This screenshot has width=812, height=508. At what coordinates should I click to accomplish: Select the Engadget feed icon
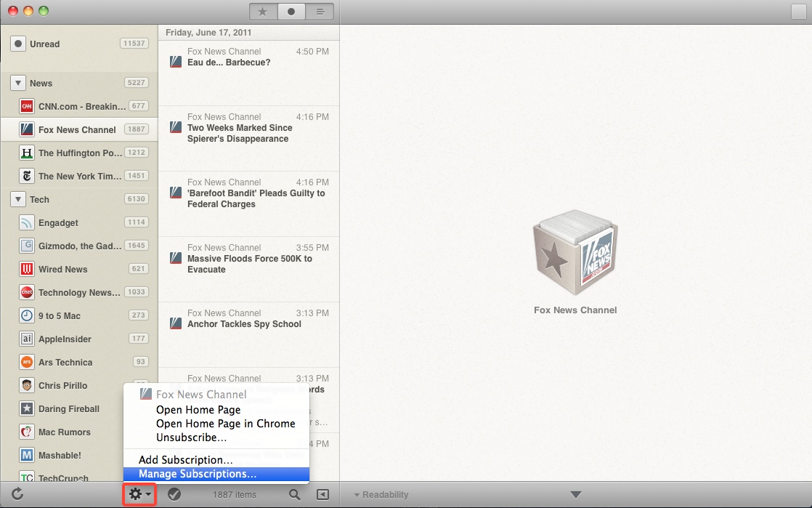[26, 222]
